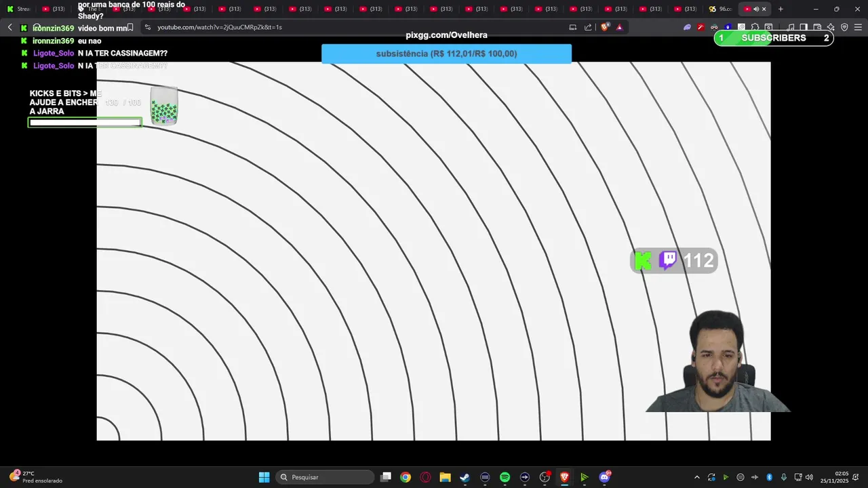
Task: Open the Windows Start menu
Action: tap(264, 477)
